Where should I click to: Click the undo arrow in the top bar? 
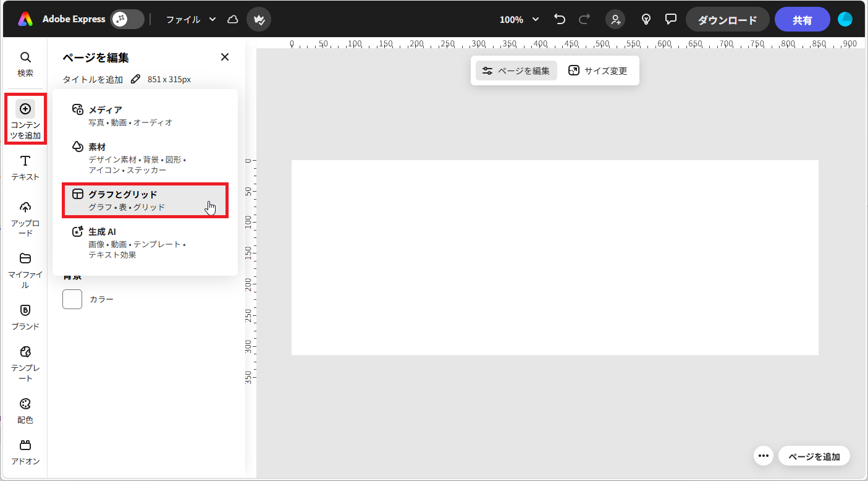pos(559,19)
